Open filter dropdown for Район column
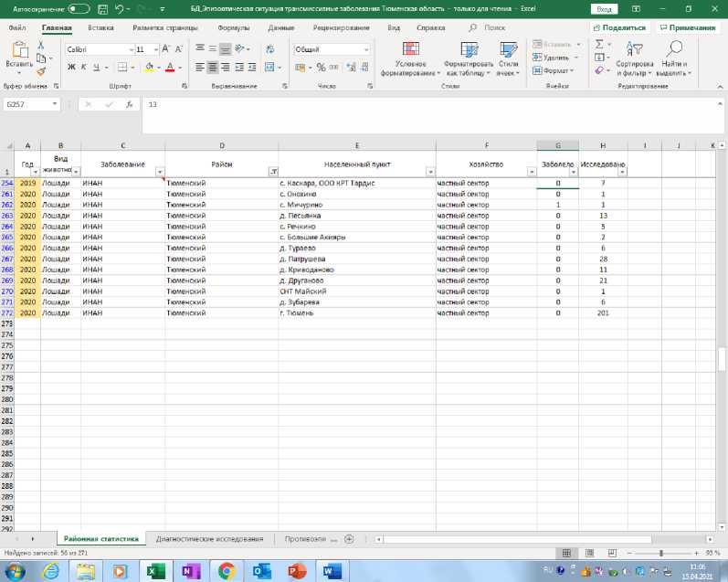Image resolution: width=728 pixels, height=582 pixels. click(x=272, y=172)
